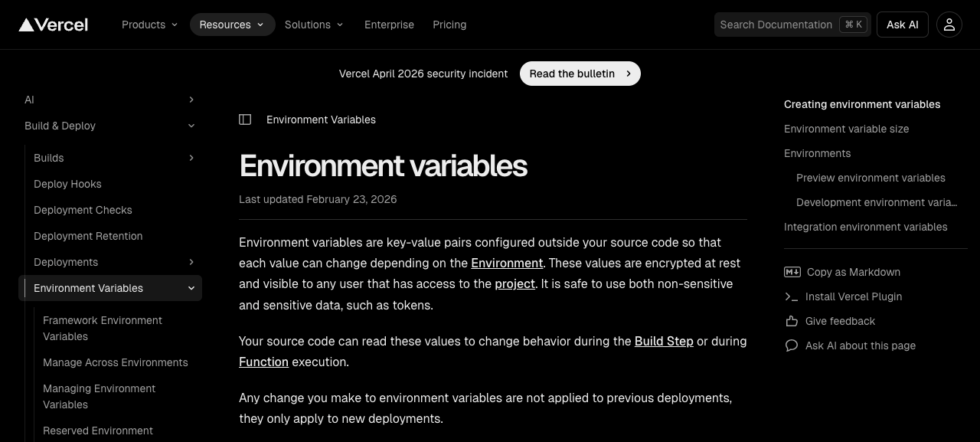Image resolution: width=980 pixels, height=442 pixels.
Task: Click the Install Vercel Plugin terminal icon
Action: pyautogui.click(x=792, y=296)
